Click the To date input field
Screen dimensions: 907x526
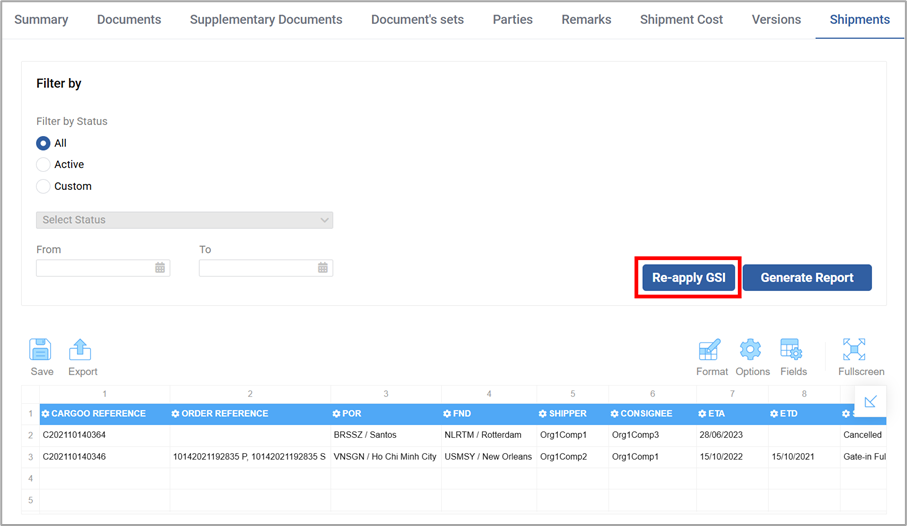(x=266, y=268)
